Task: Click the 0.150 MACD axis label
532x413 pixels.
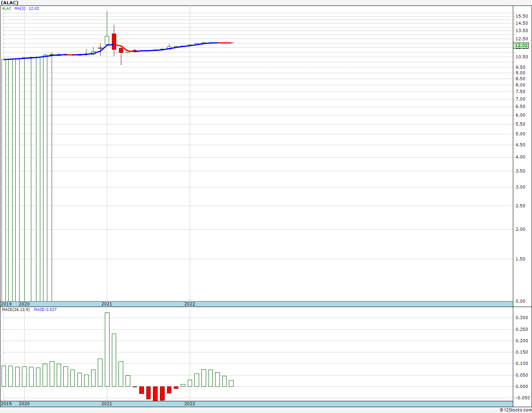Action: pyautogui.click(x=521, y=352)
